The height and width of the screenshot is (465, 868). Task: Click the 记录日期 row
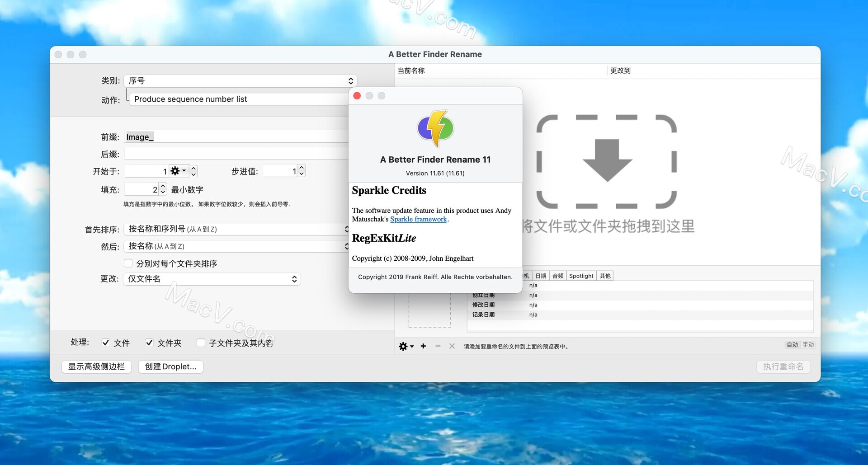(x=640, y=315)
